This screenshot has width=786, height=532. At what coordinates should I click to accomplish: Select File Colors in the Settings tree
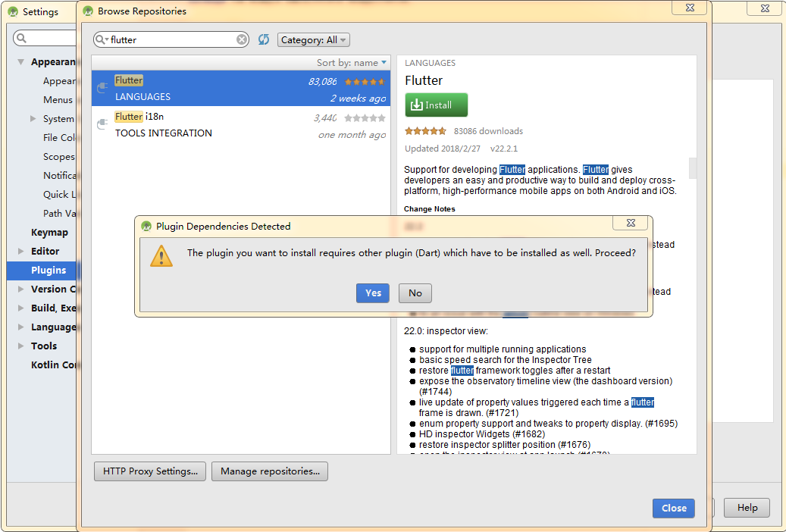coord(59,137)
